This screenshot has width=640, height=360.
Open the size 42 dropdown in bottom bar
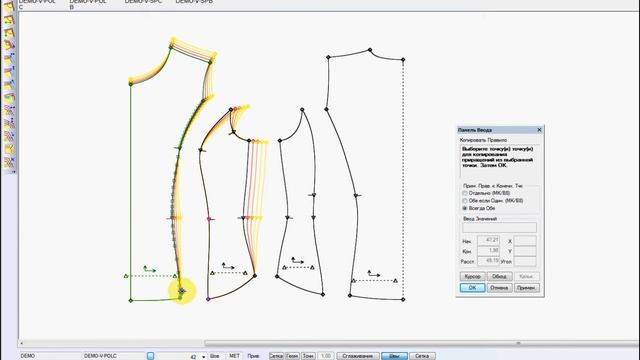click(204, 357)
